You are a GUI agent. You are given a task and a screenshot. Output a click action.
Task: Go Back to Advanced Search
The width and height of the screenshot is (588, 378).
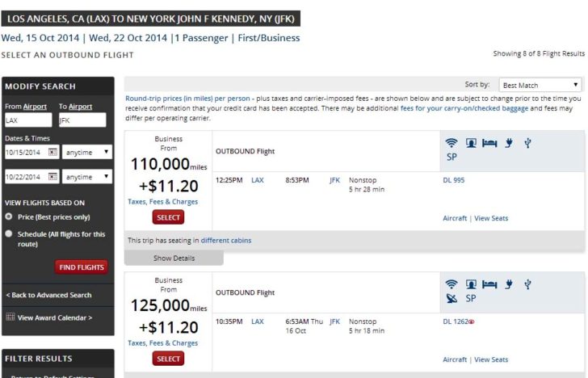(x=48, y=295)
